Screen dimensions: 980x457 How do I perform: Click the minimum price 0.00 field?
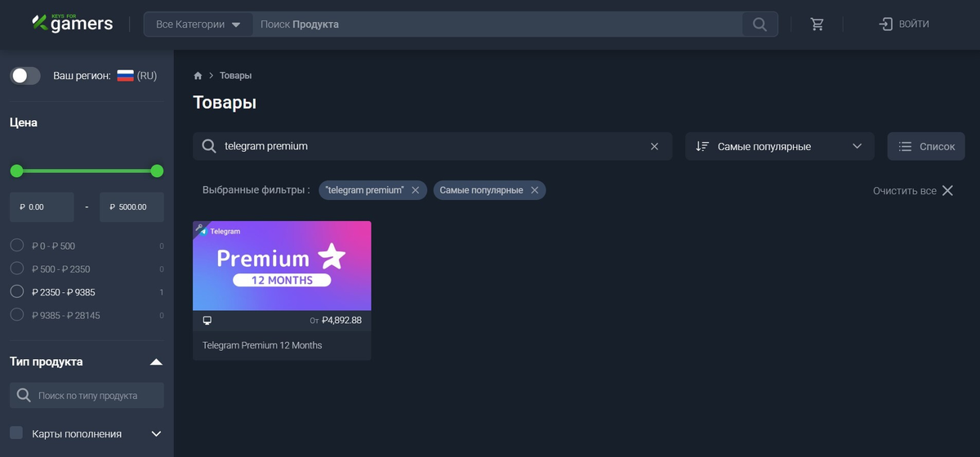42,207
